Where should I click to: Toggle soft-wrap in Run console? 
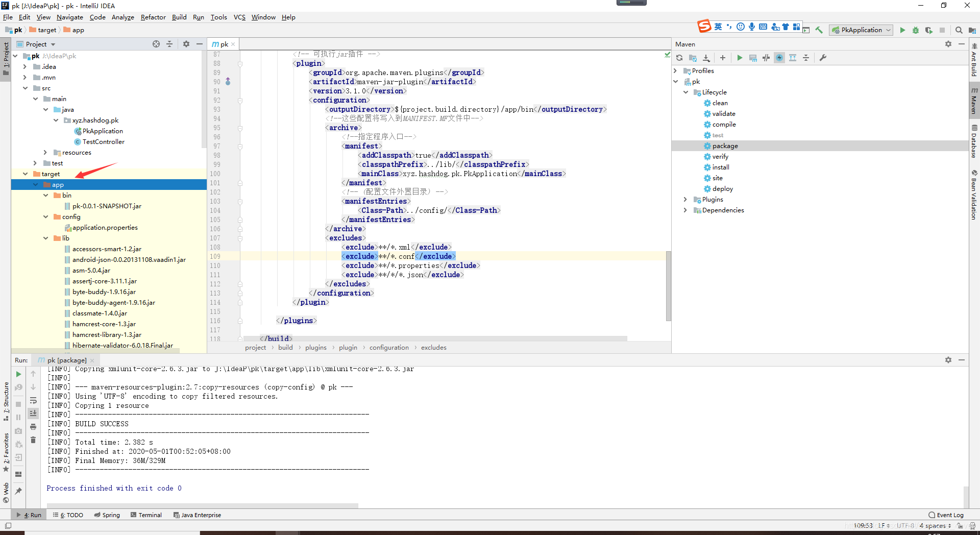pos(33,400)
